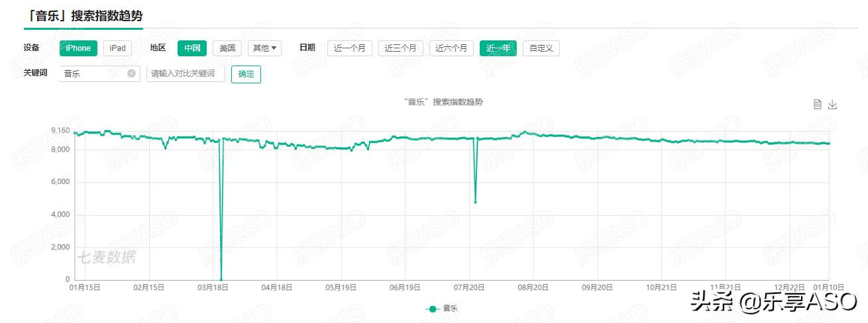Download the chart as image

[833, 105]
